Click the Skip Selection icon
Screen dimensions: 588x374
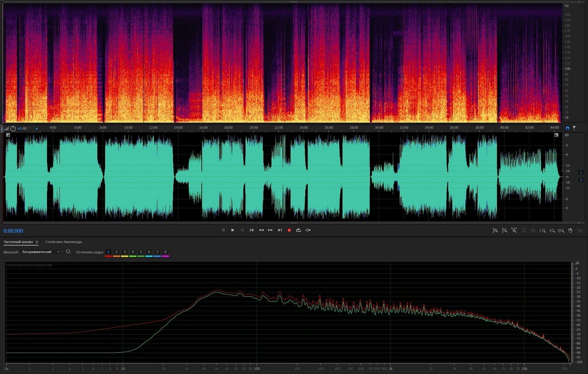[x=308, y=230]
